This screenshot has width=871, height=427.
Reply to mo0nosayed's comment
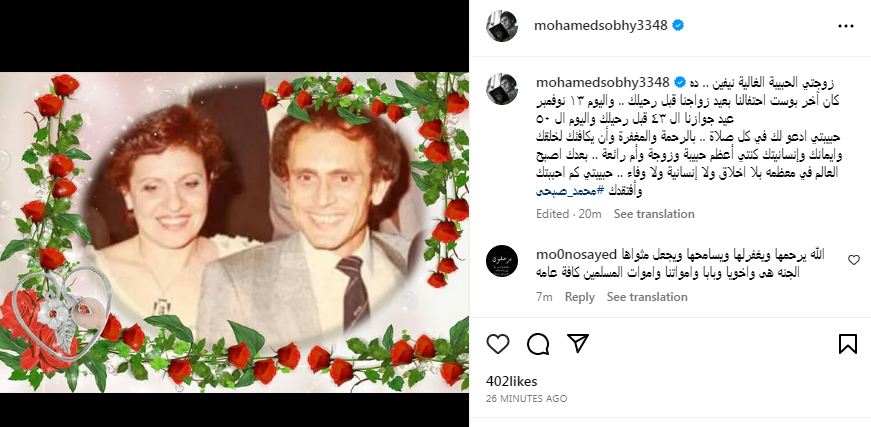point(579,297)
